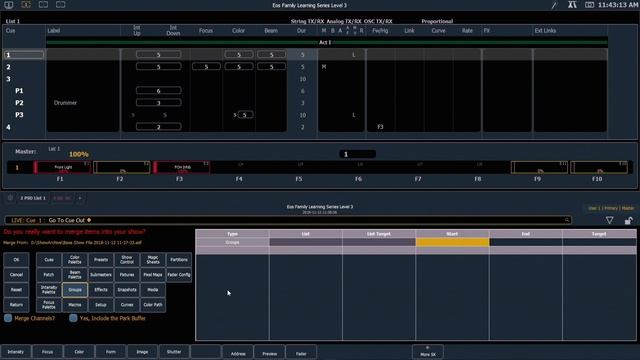Viewport: 640px width, 360px height.
Task: Click the Reset button
Action: 16,290
